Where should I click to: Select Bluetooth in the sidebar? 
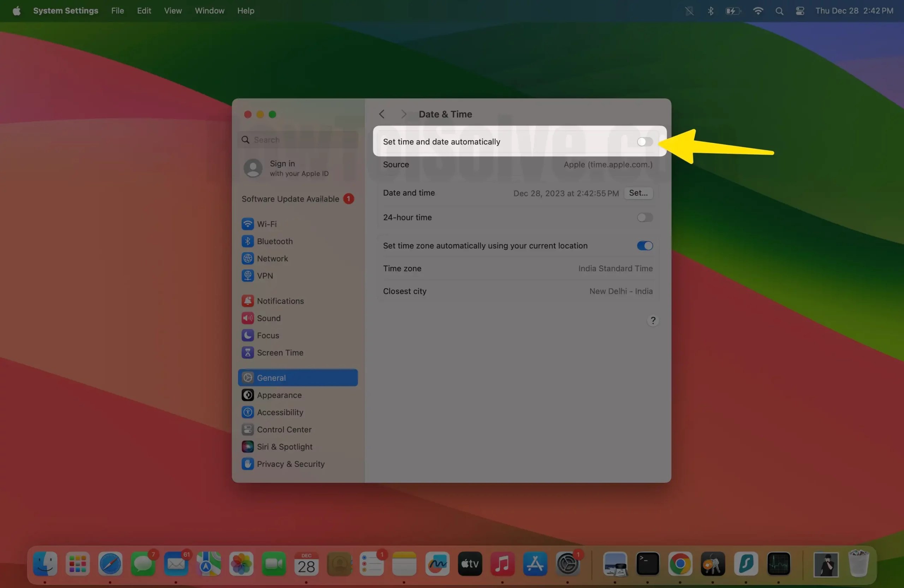click(x=274, y=241)
